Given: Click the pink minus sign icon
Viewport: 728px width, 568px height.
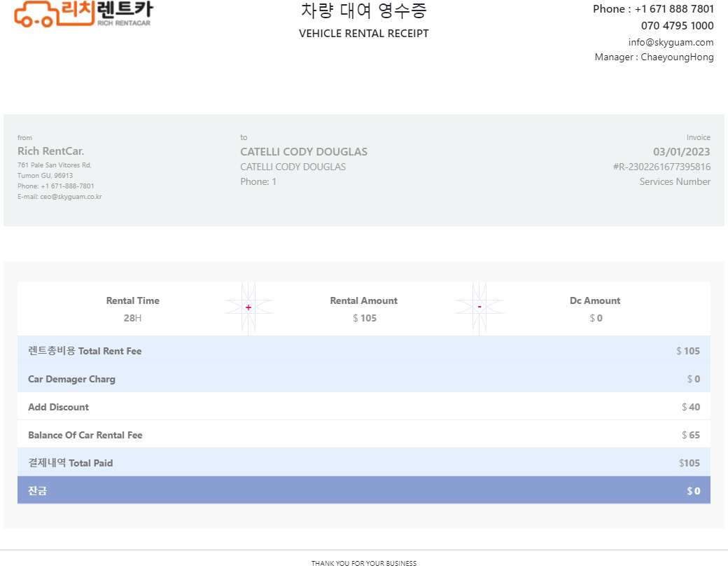Looking at the screenshot, I should 479,307.
